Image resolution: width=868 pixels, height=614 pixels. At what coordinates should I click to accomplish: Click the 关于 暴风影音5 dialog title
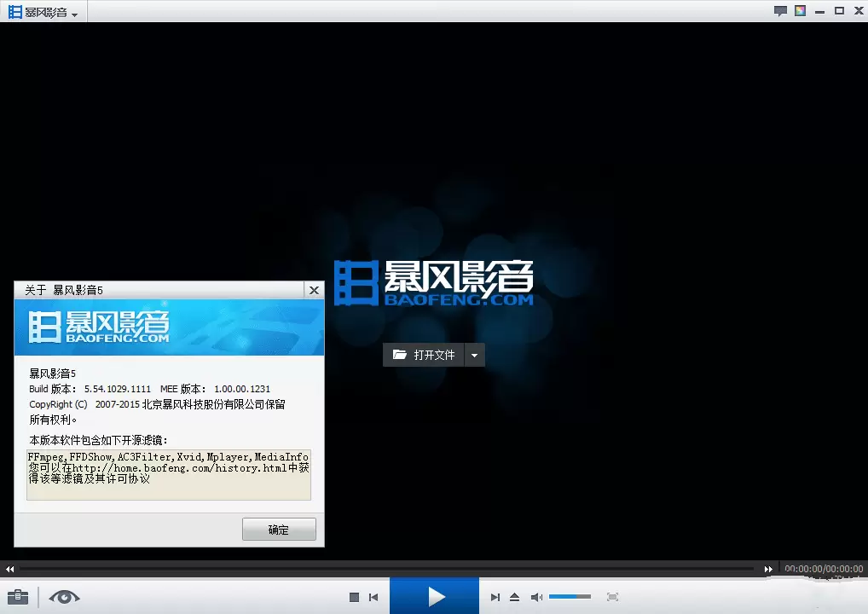pyautogui.click(x=64, y=290)
